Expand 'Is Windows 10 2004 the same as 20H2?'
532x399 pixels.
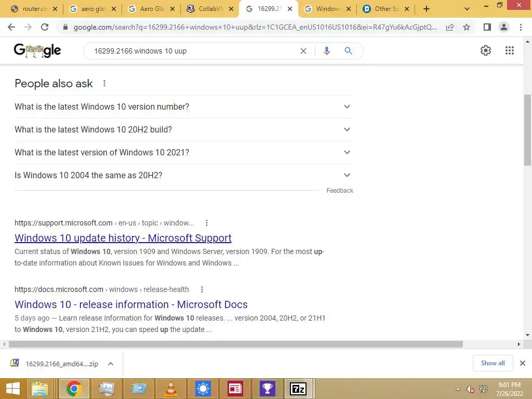pyautogui.click(x=184, y=175)
